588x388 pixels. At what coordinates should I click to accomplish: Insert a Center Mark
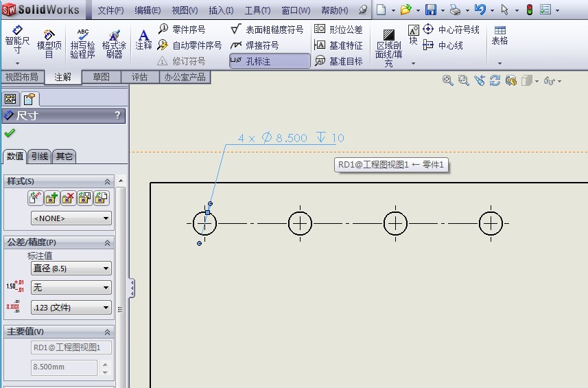click(x=451, y=30)
